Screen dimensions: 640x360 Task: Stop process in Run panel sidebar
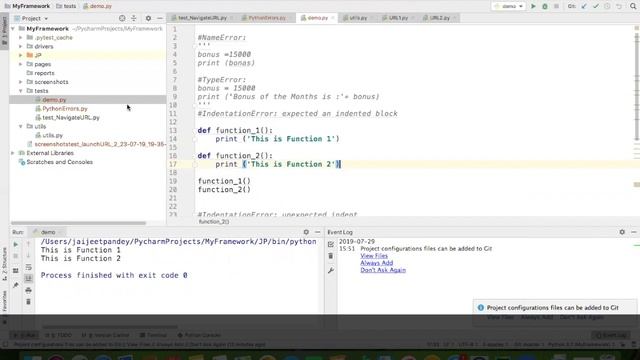click(x=16, y=256)
